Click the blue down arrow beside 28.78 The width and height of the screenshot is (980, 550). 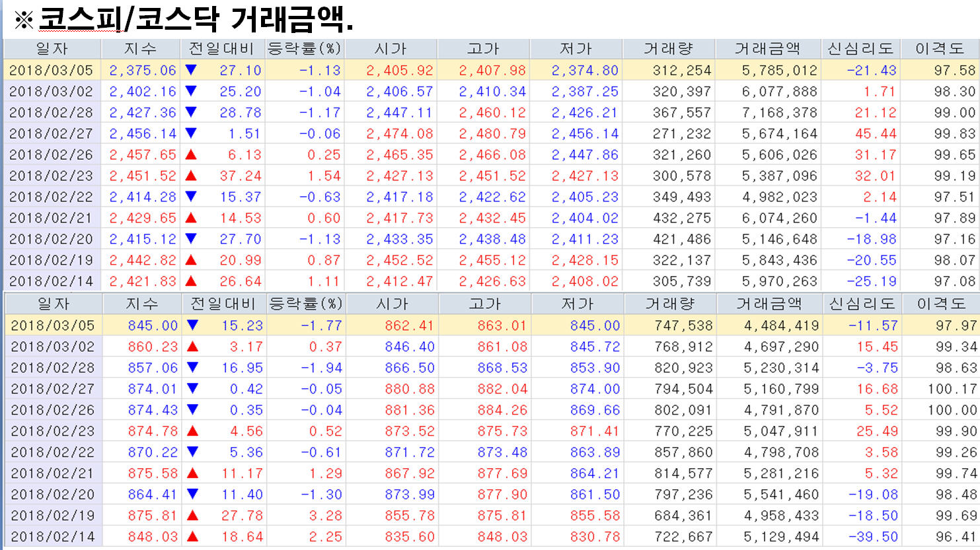coord(191,112)
